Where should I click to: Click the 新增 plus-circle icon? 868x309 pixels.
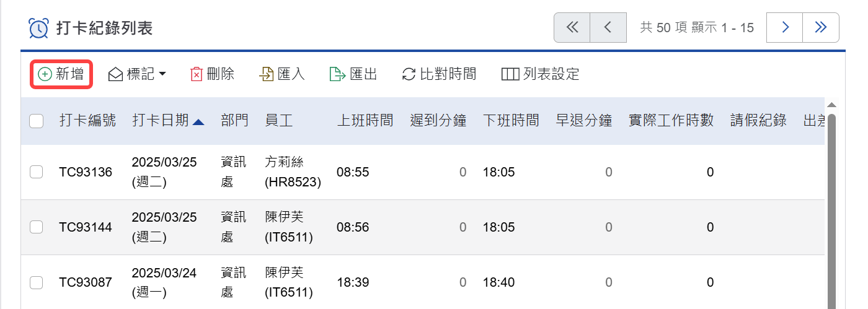(x=45, y=74)
